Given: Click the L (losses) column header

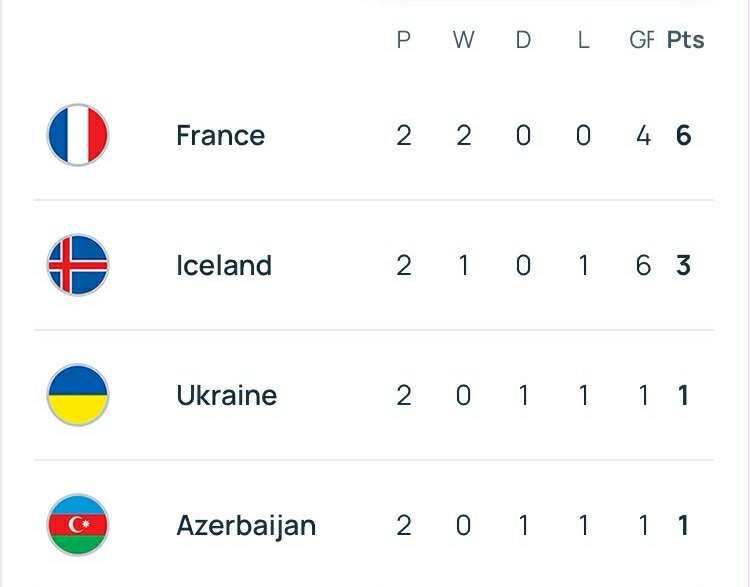Looking at the screenshot, I should click(583, 40).
